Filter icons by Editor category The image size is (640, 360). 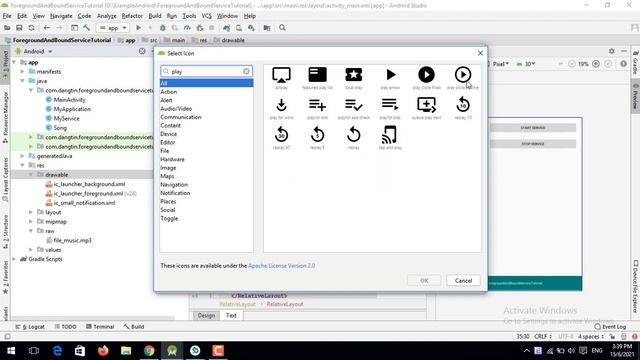click(x=168, y=142)
